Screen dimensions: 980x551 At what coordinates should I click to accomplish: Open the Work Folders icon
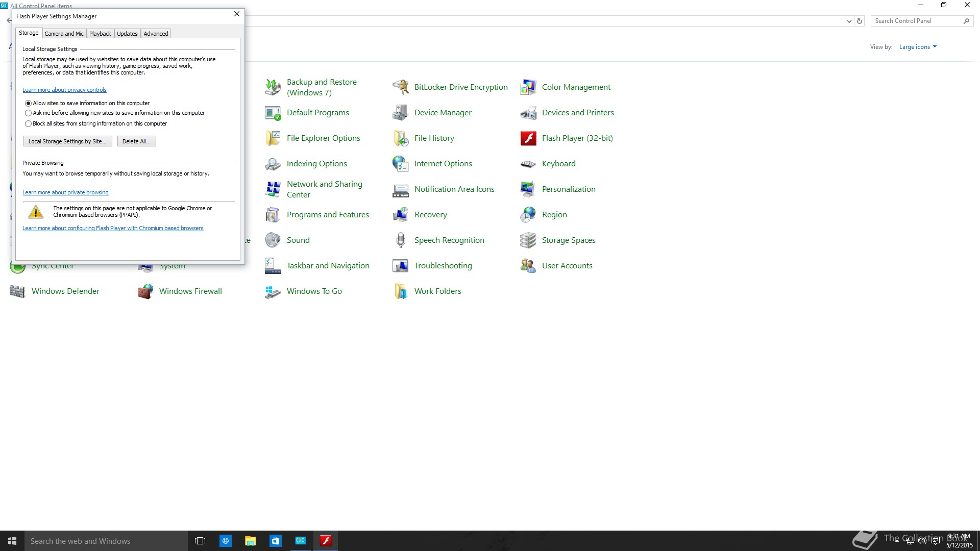coord(400,291)
